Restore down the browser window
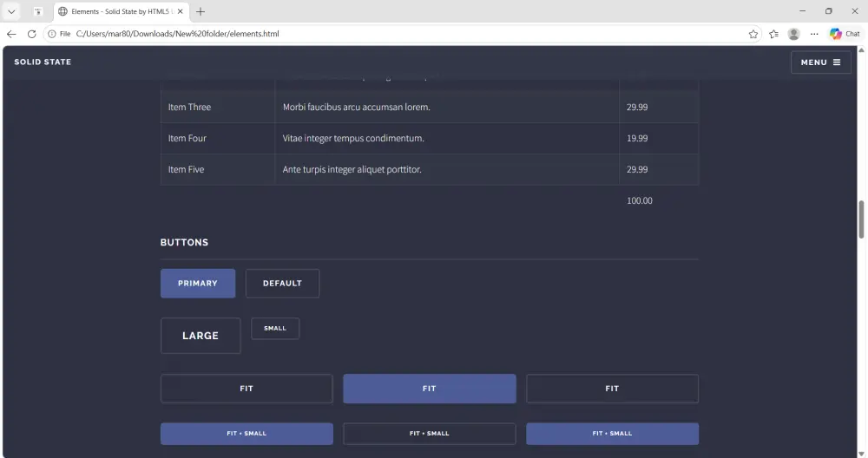Image resolution: width=868 pixels, height=458 pixels. (x=829, y=11)
